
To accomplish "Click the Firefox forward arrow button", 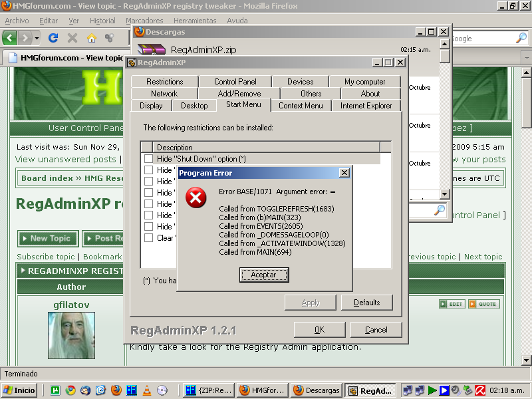I will click(x=25, y=38).
